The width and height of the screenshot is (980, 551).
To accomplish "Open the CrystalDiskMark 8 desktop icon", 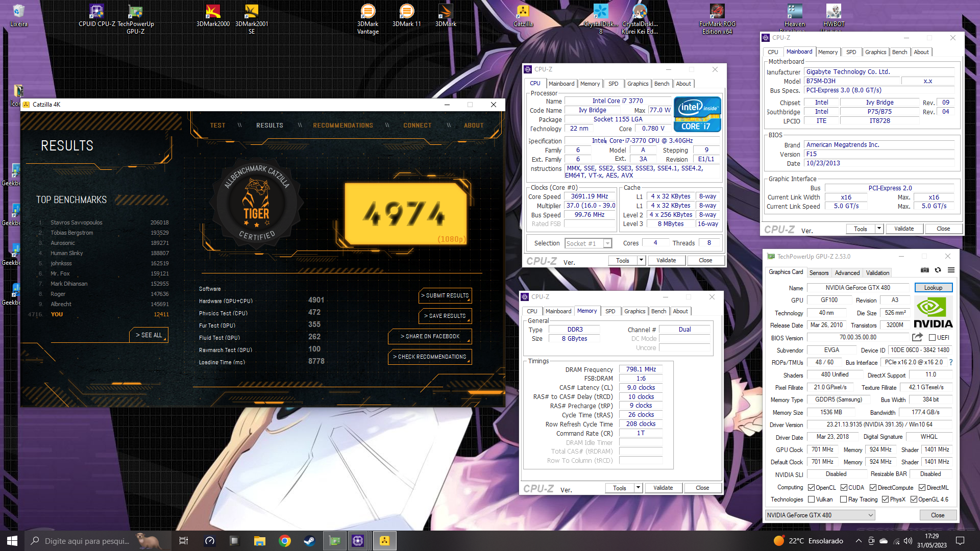I will [601, 19].
